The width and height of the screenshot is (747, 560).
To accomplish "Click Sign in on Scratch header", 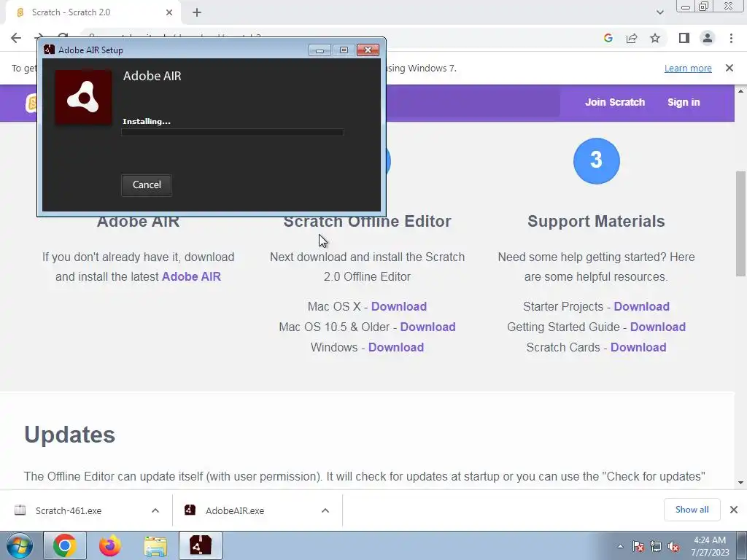I will click(684, 102).
